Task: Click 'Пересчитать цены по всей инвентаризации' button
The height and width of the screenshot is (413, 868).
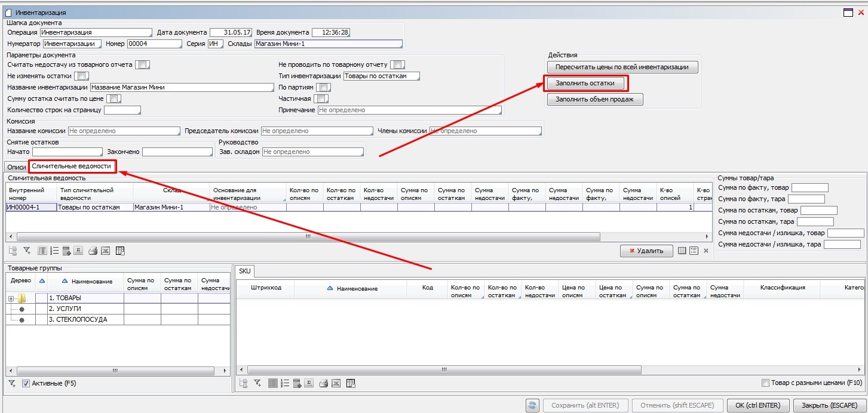Action: (622, 67)
